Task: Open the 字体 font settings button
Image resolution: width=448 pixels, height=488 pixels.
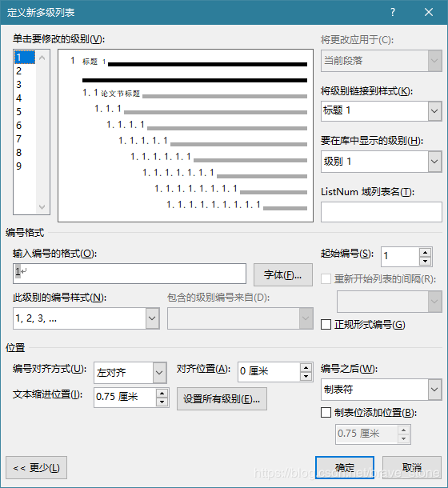Action: point(283,275)
